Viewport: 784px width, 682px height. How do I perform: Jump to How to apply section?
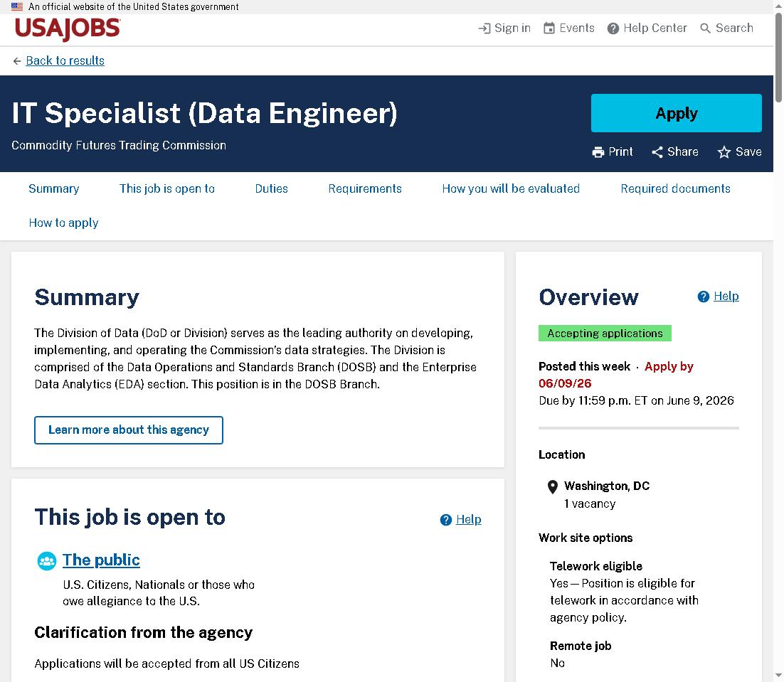[x=63, y=223]
